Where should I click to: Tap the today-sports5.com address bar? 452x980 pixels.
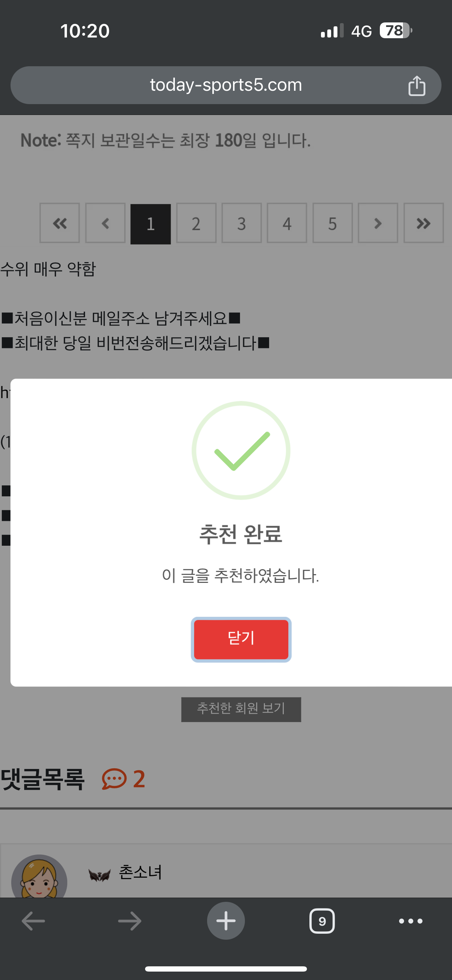coord(226,85)
